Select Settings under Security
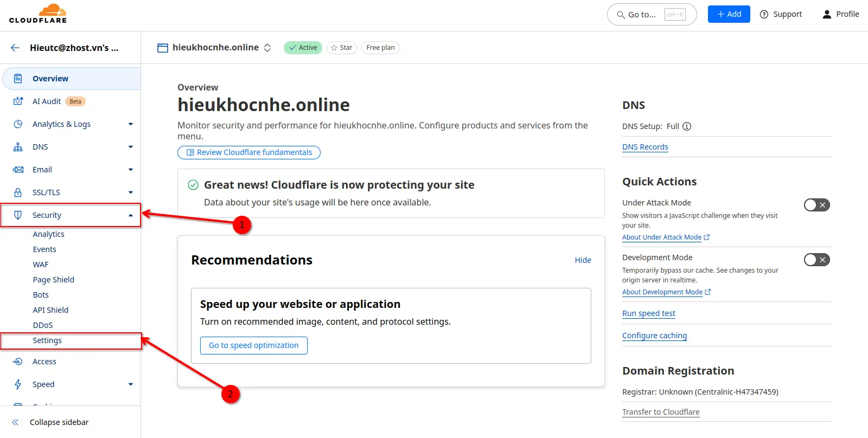Image resolution: width=868 pixels, height=438 pixels. (x=47, y=340)
